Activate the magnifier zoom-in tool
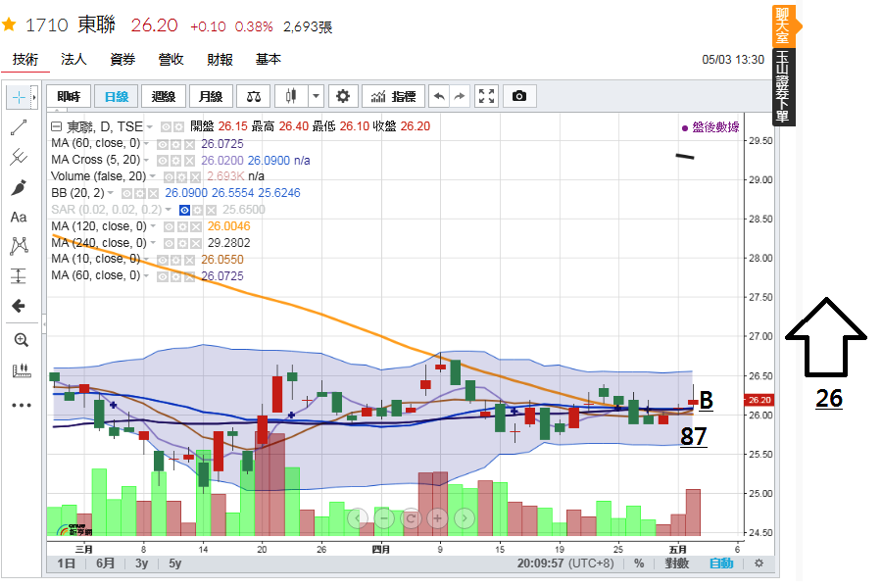882x588 pixels. coord(22,340)
